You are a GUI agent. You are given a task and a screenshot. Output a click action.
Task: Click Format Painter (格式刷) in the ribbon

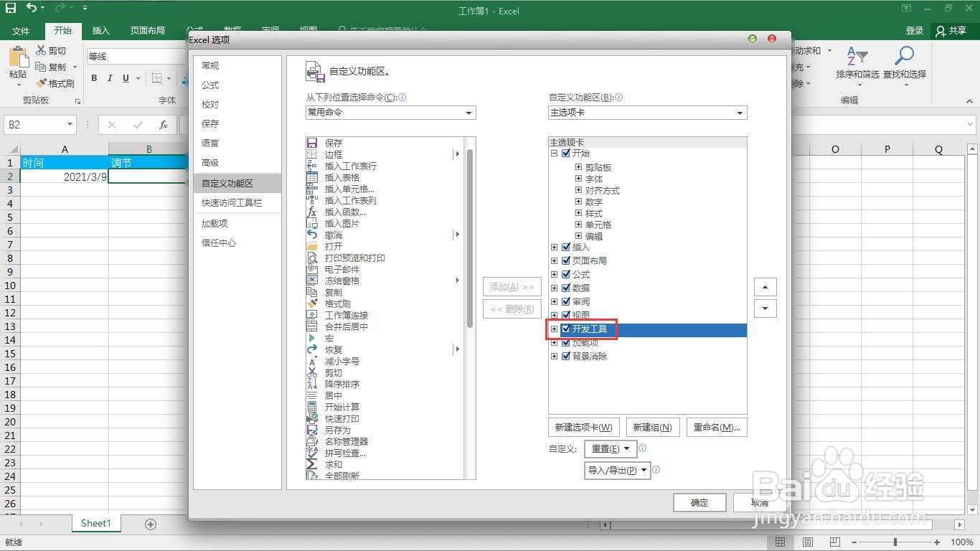(55, 83)
